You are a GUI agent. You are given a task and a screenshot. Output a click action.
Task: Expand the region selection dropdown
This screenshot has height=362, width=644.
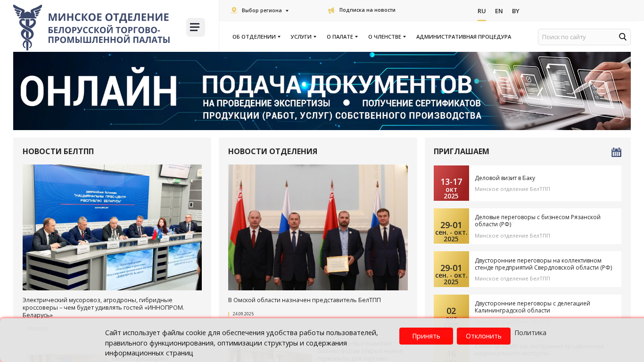265,10
